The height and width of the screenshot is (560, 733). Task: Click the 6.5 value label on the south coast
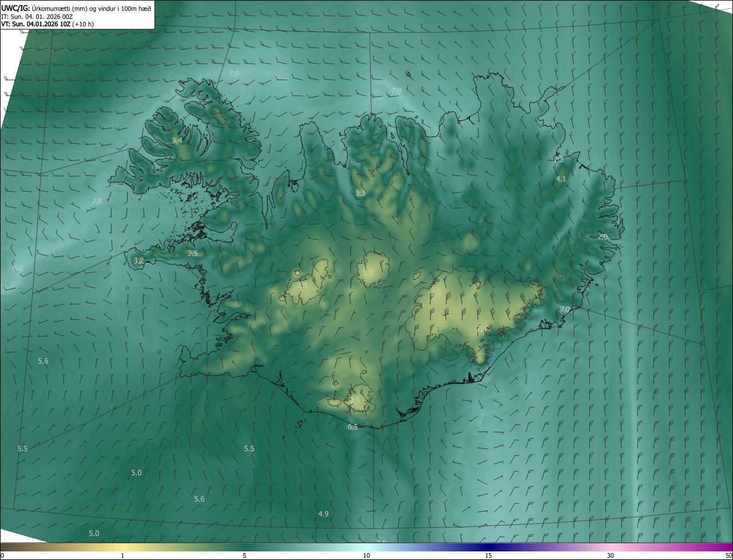pyautogui.click(x=353, y=427)
